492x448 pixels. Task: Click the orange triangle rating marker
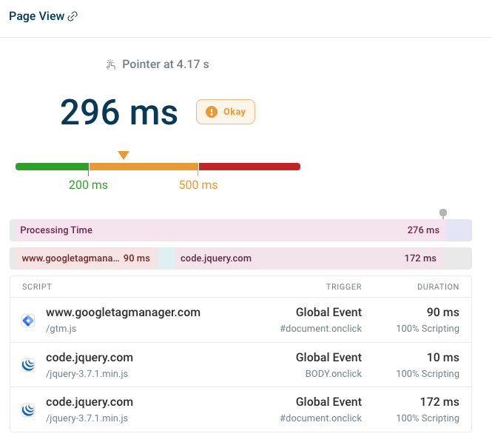click(124, 155)
